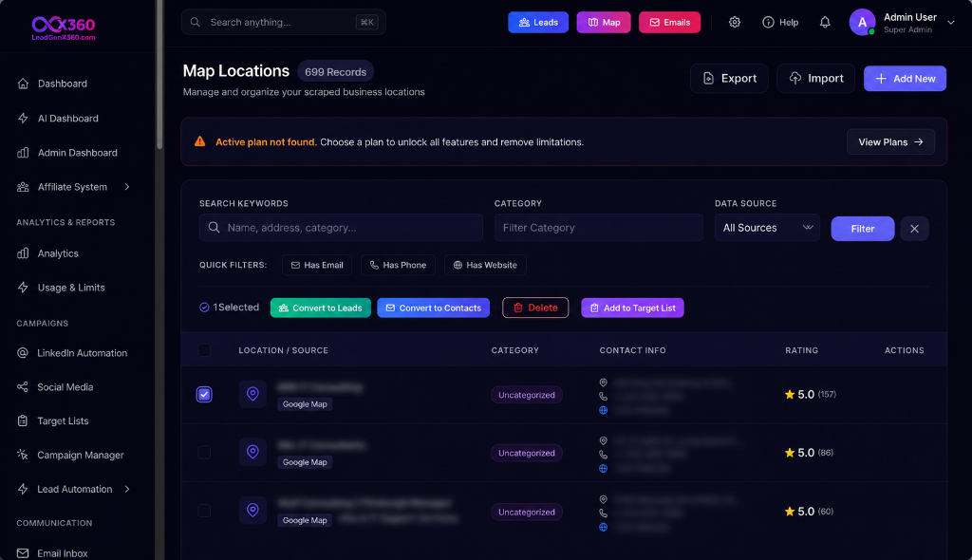Open LinkedIn Automation
Image resolution: width=972 pixels, height=560 pixels.
tap(82, 353)
